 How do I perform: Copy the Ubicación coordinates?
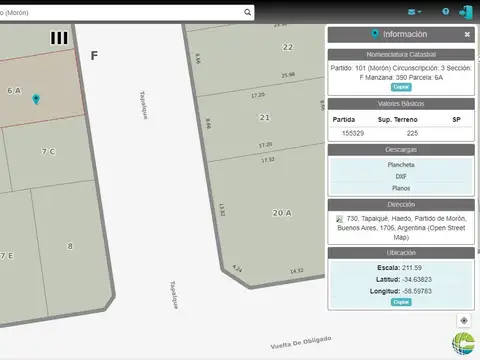pyautogui.click(x=401, y=302)
